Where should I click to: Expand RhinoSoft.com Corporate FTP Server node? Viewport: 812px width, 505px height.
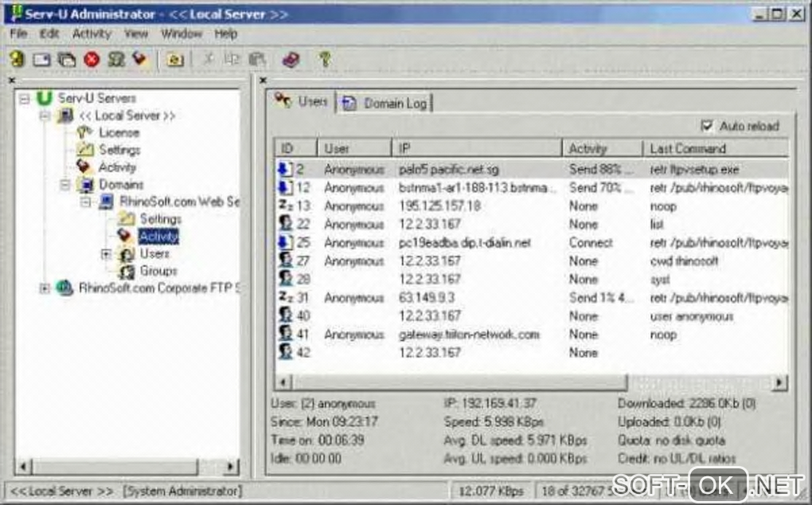tap(45, 288)
